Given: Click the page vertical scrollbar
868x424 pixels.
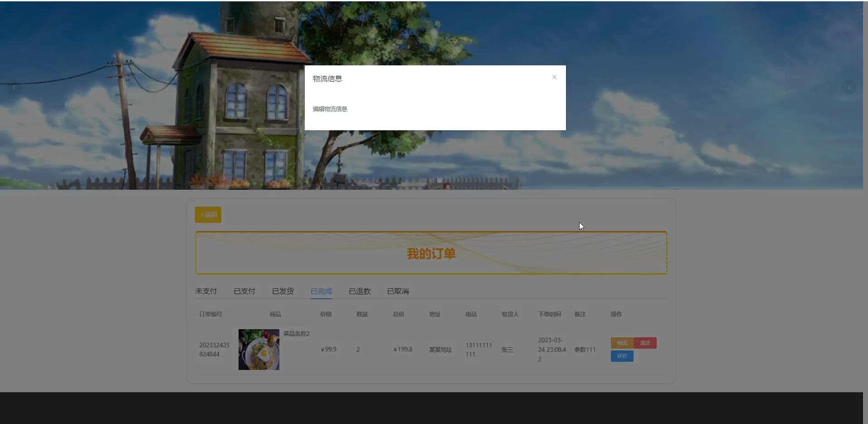Looking at the screenshot, I should [x=865, y=212].
